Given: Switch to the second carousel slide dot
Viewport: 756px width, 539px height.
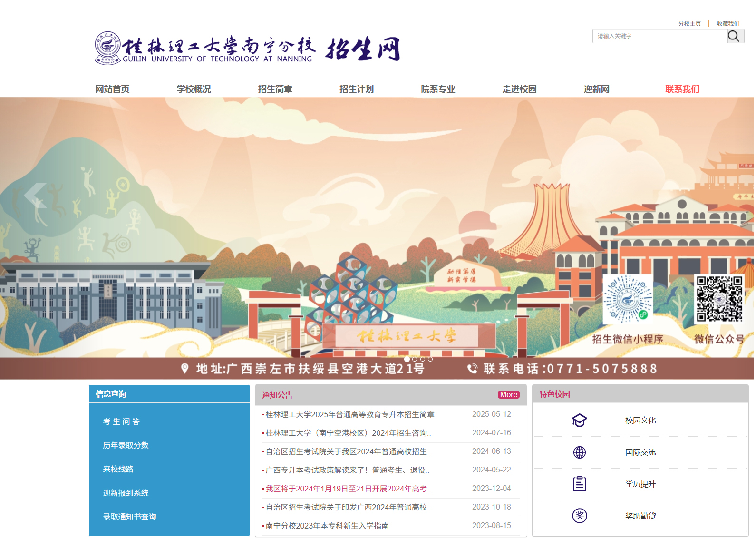Looking at the screenshot, I should point(415,359).
